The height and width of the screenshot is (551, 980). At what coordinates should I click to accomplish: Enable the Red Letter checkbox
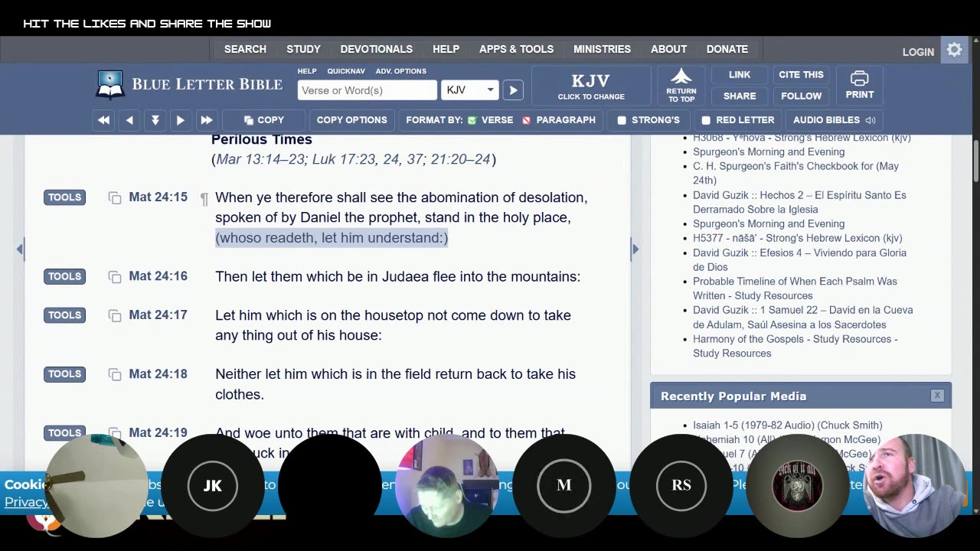[706, 120]
